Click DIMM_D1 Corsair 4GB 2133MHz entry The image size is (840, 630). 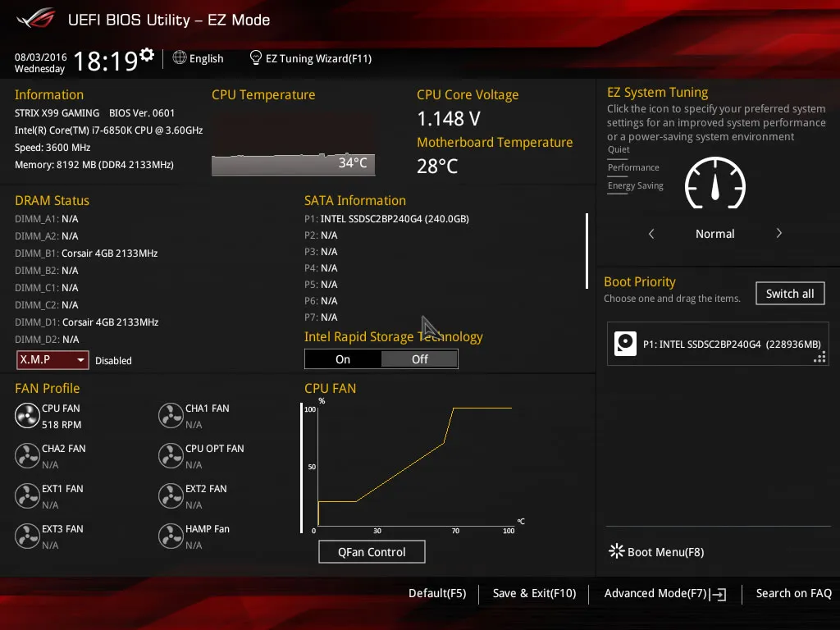click(87, 322)
